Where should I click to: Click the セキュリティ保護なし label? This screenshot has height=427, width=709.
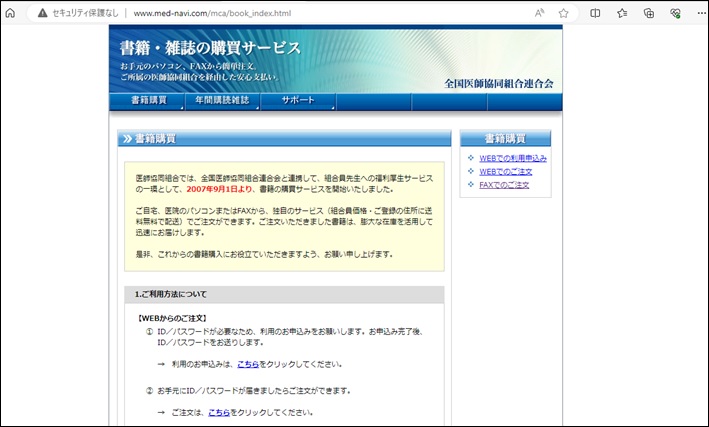85,13
